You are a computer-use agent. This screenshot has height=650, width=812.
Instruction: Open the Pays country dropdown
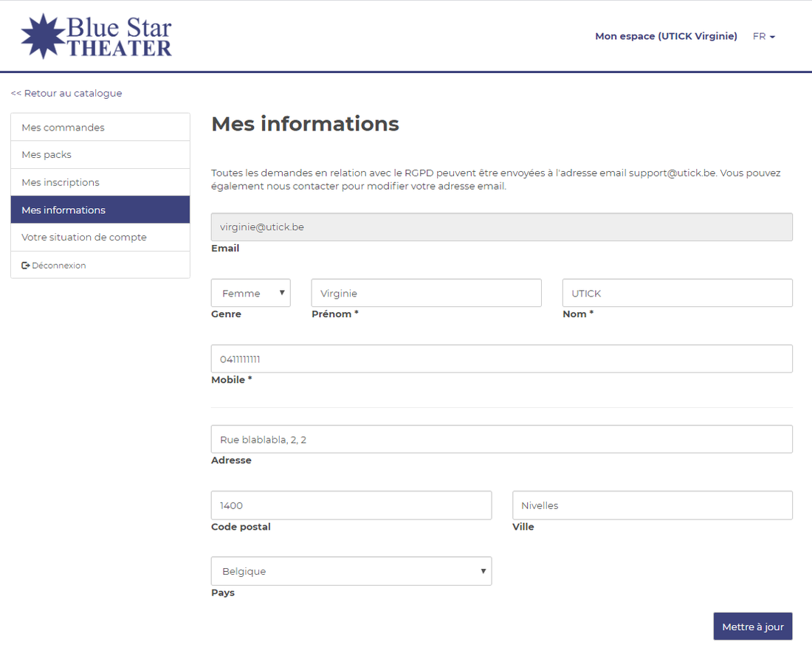pos(351,571)
